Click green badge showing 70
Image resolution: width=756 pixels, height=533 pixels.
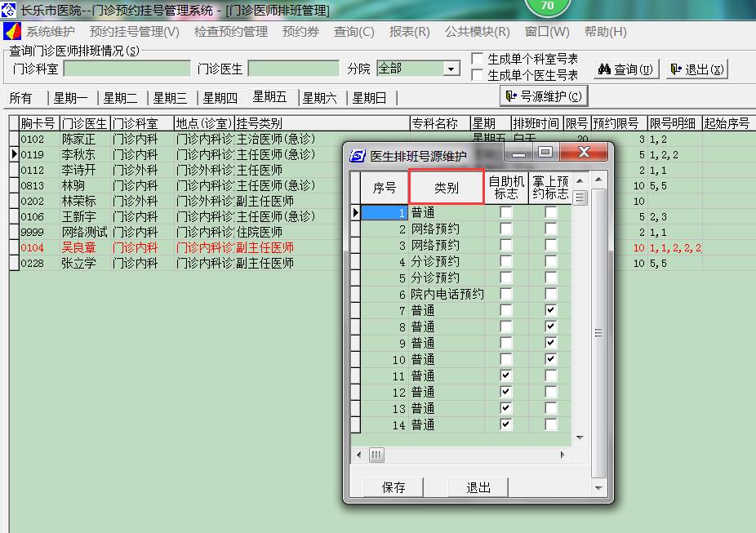tap(547, 6)
